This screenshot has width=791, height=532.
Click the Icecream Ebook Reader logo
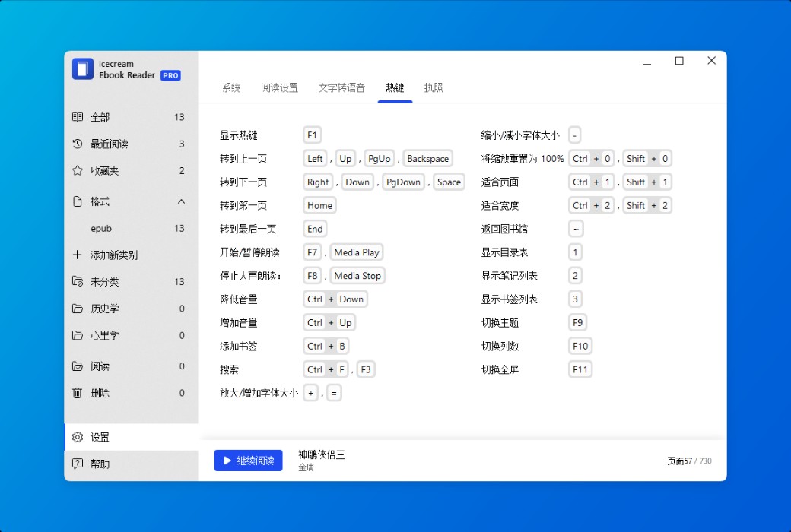[82, 68]
